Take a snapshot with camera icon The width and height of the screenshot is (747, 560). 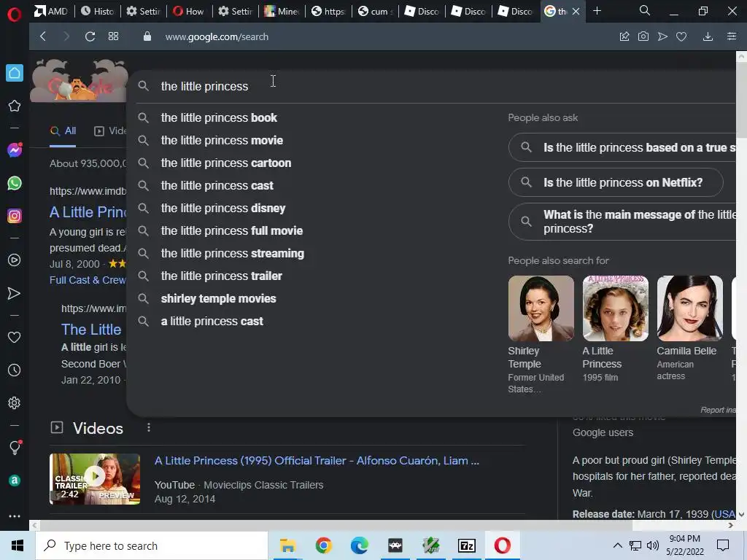(643, 36)
